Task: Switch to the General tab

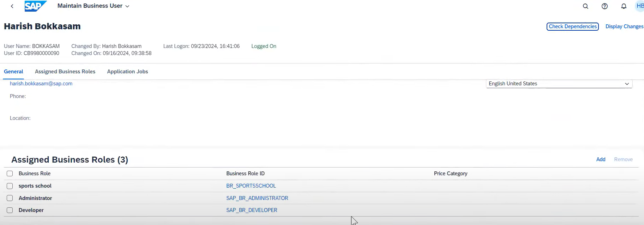Action: 13,72
